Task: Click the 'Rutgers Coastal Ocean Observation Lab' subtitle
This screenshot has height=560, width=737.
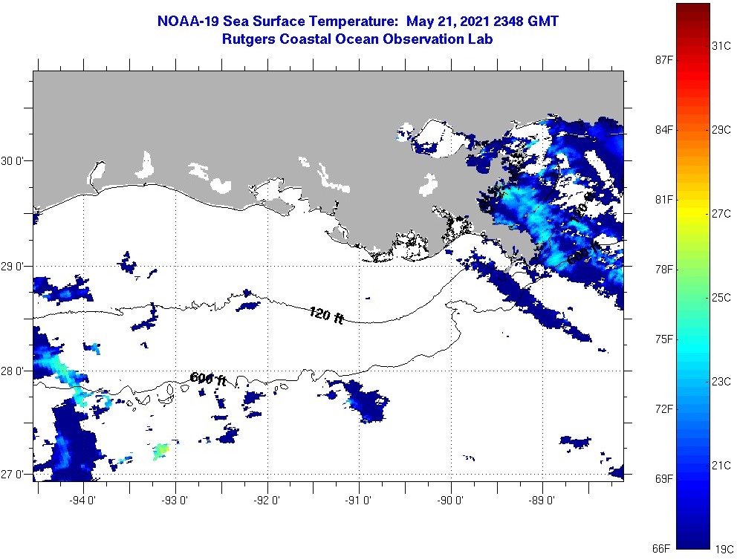Action: [357, 39]
